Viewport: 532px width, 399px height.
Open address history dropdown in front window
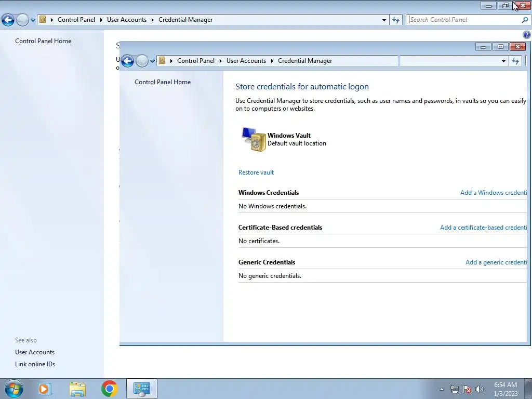tap(503, 61)
